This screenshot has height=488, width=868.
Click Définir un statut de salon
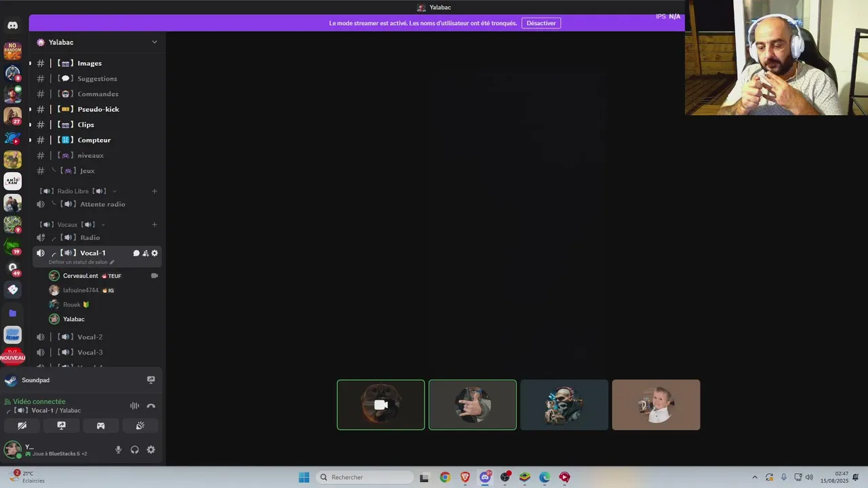(78, 262)
